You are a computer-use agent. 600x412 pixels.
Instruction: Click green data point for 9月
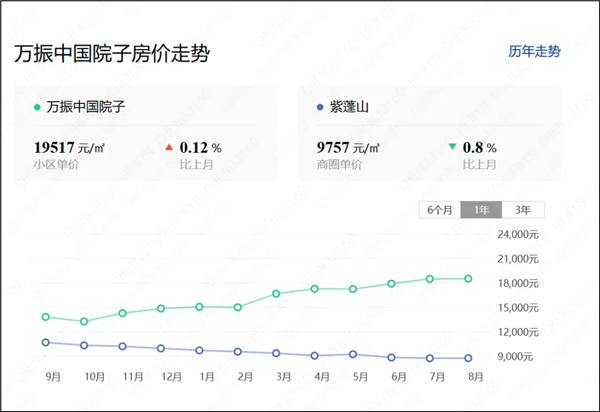click(x=46, y=317)
